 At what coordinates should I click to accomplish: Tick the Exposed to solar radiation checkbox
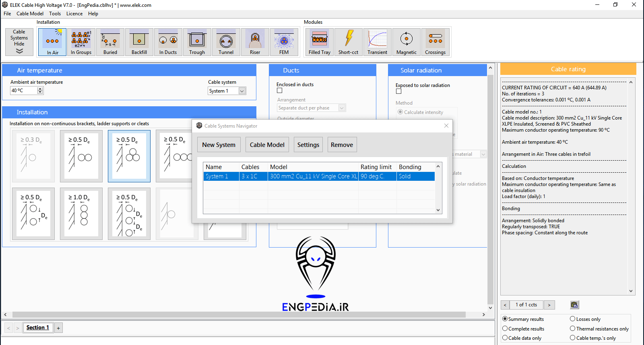(399, 91)
